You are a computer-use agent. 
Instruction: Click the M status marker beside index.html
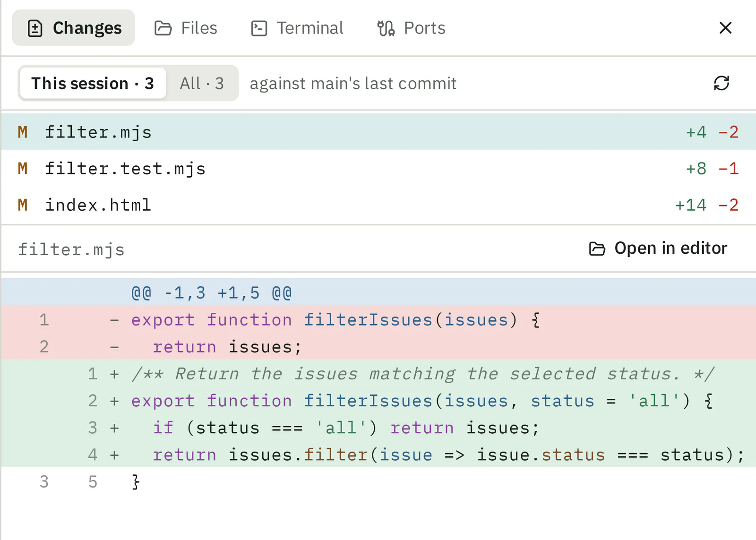pos(22,205)
